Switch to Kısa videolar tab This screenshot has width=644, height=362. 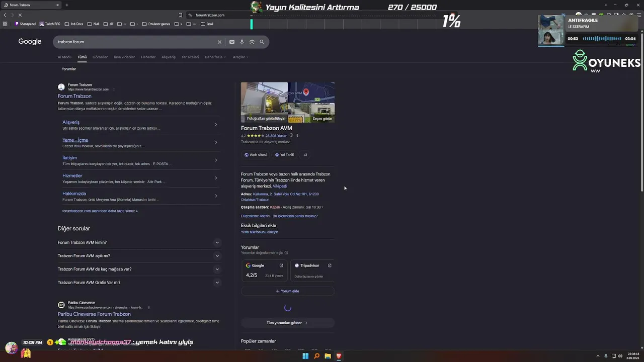(124, 57)
